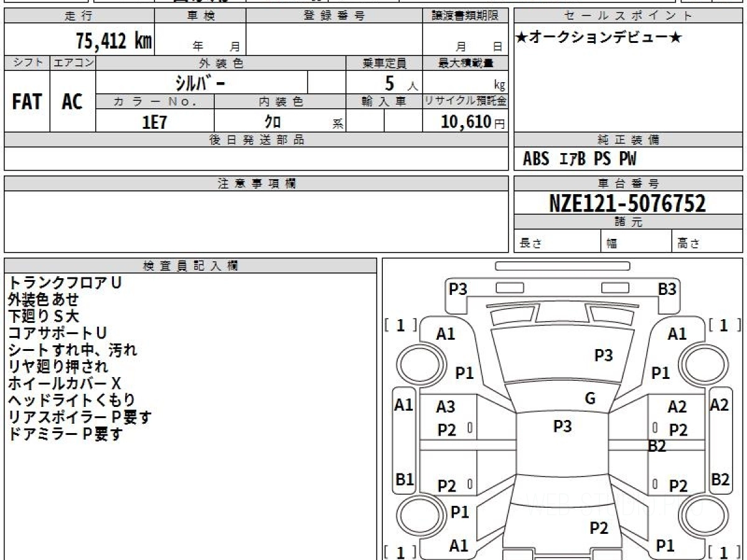The image size is (747, 560).
Task: Select inspector note リアスポイラーP要す
Action: tap(80, 417)
